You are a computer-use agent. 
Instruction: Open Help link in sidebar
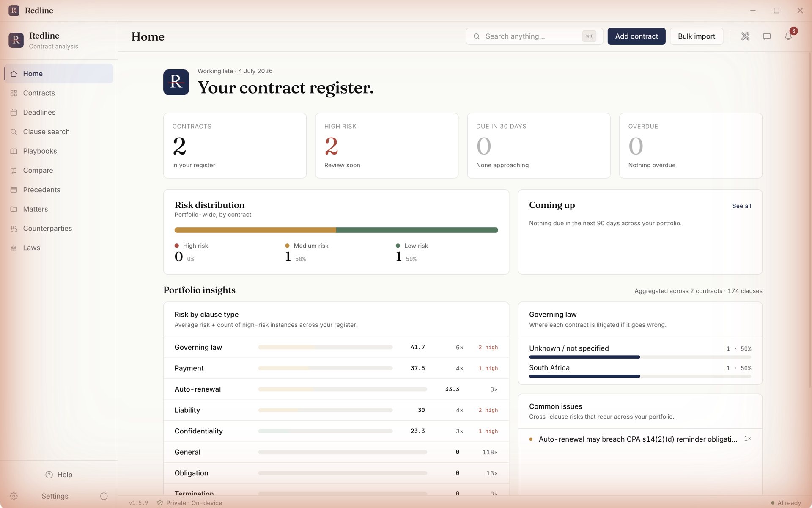click(x=59, y=475)
